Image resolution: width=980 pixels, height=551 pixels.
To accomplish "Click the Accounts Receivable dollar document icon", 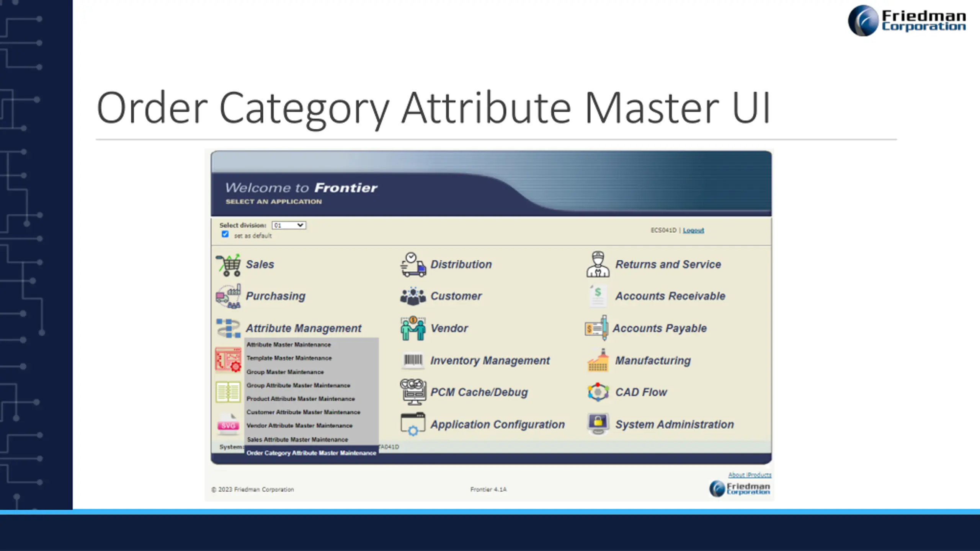I will 598,296.
